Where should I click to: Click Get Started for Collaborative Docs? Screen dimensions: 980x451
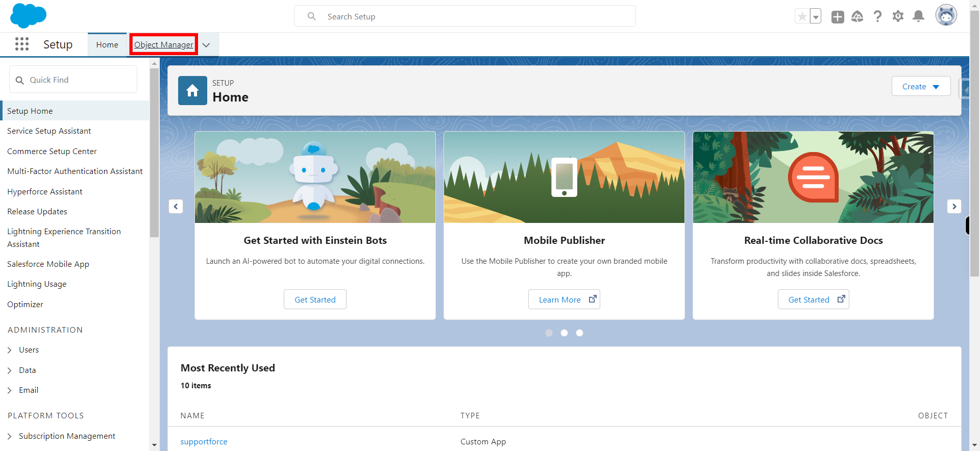tap(813, 299)
